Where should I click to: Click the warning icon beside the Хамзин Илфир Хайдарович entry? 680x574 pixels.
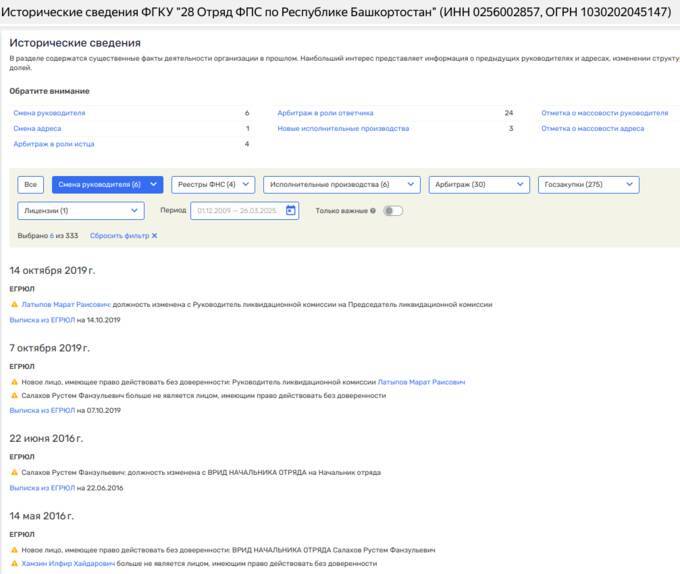pyautogui.click(x=14, y=563)
